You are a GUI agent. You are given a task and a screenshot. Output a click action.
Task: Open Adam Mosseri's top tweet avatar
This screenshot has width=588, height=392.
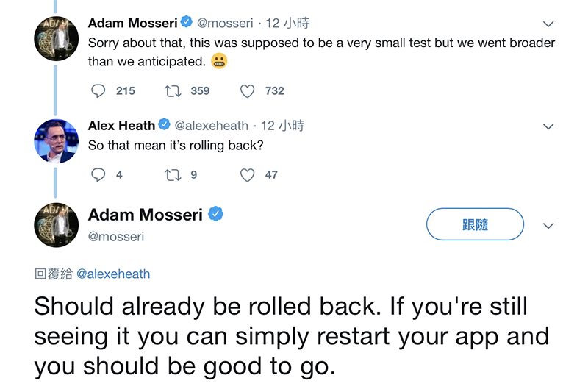tap(57, 38)
